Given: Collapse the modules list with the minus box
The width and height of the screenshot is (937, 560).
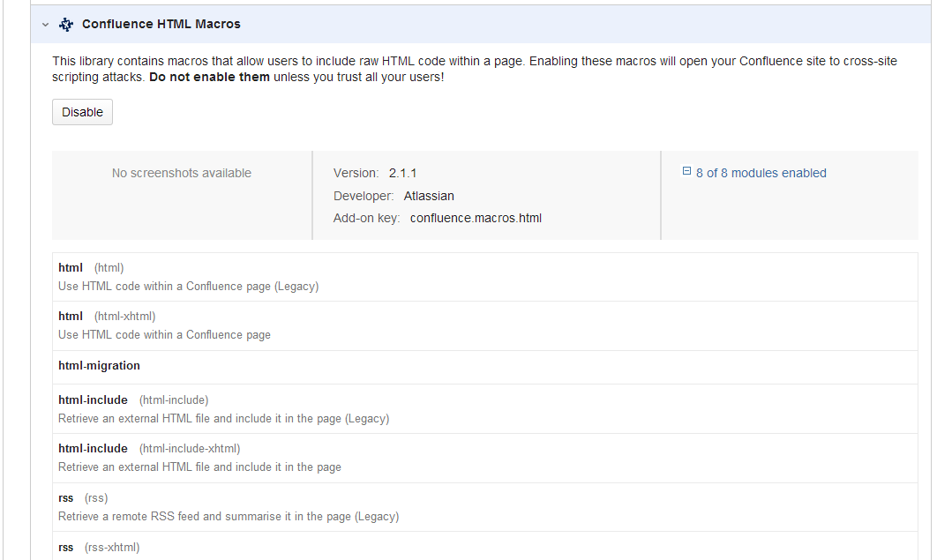Looking at the screenshot, I should [686, 169].
